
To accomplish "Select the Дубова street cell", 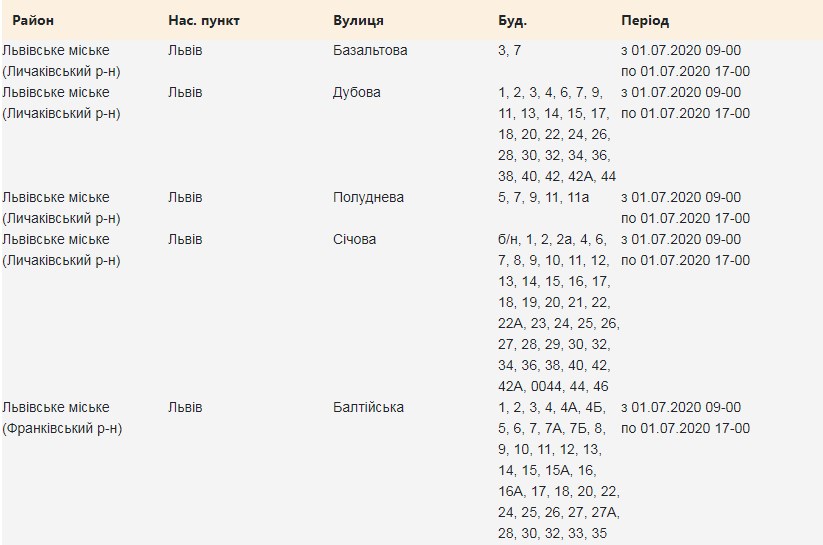I will 356,92.
